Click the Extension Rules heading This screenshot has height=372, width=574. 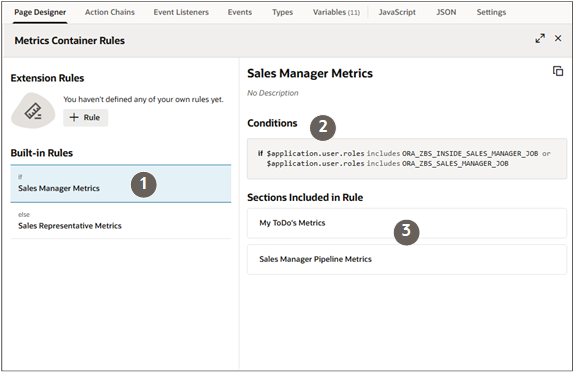coord(47,78)
